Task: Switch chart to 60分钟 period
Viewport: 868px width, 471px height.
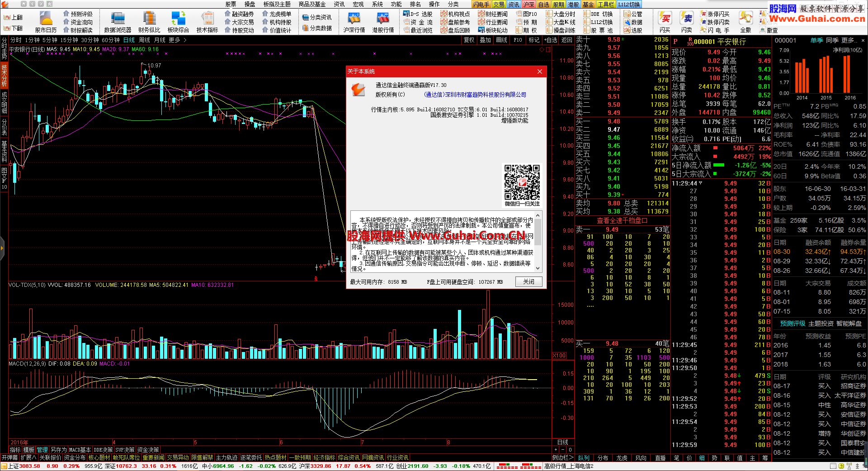Action: point(110,40)
